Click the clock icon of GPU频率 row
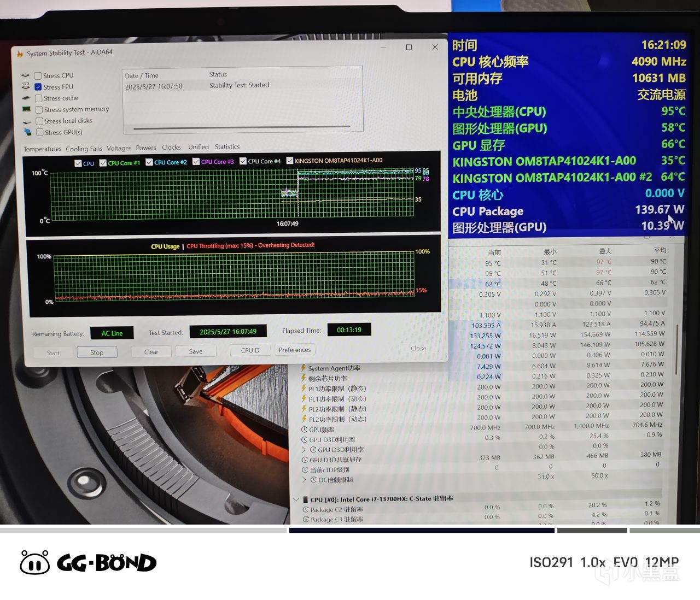Viewport: 700px width, 600px height. click(305, 430)
